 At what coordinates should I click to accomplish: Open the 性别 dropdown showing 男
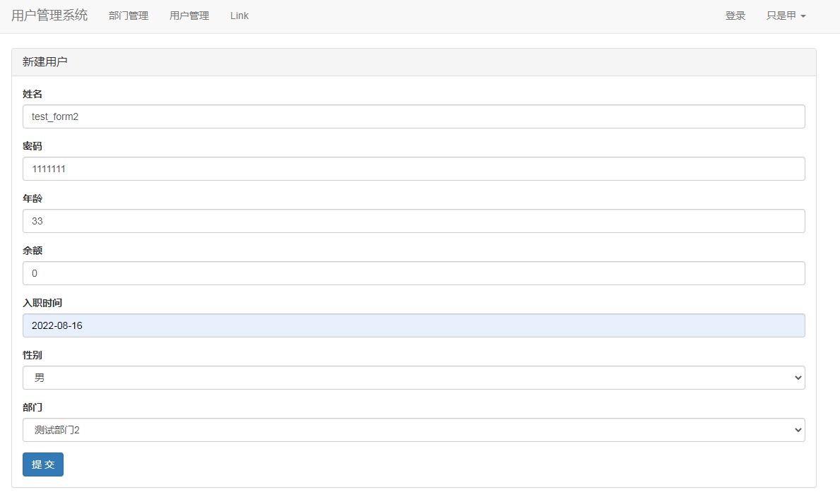click(413, 378)
